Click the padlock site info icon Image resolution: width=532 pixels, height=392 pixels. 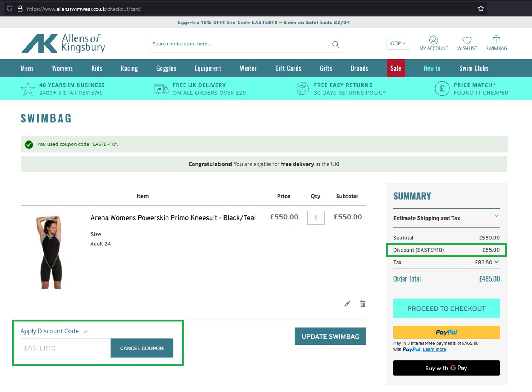click(x=20, y=9)
